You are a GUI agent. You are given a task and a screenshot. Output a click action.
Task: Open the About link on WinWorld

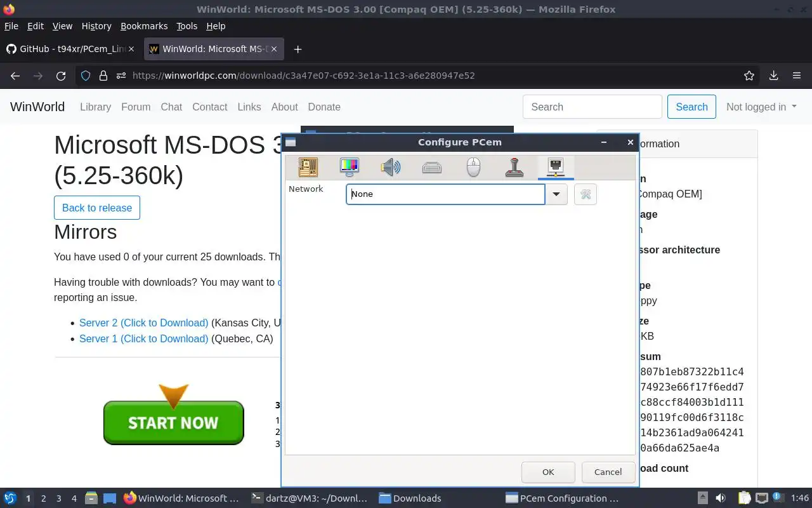[284, 107]
